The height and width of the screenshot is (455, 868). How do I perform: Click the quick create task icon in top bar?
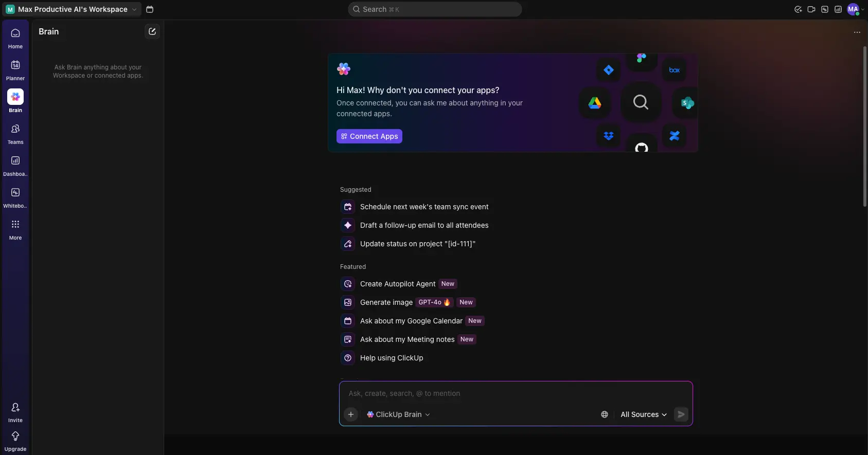click(798, 9)
